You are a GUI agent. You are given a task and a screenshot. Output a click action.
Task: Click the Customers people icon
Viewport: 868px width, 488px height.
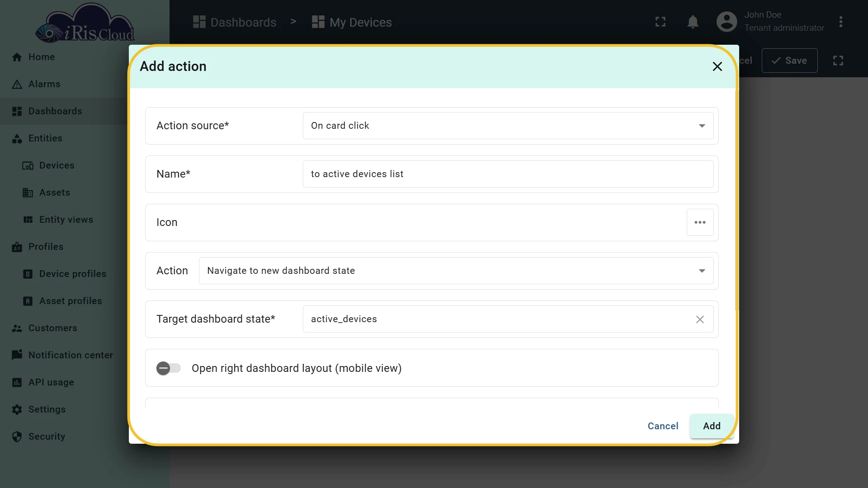pos(17,328)
